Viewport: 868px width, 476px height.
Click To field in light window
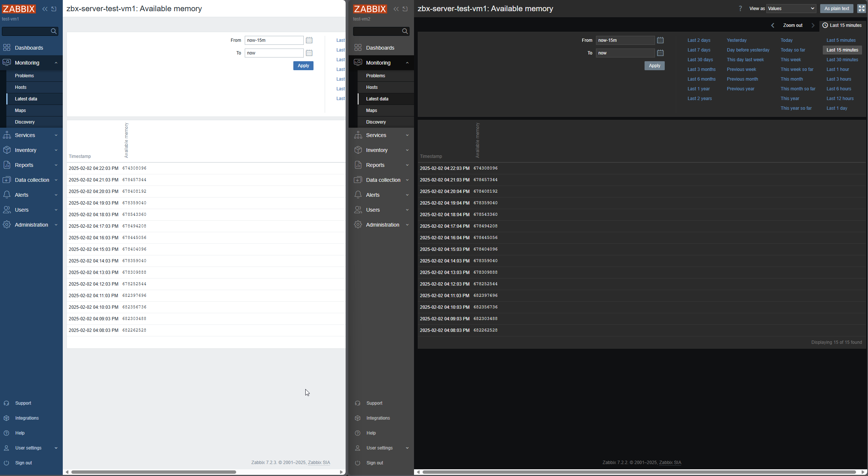[x=274, y=53]
